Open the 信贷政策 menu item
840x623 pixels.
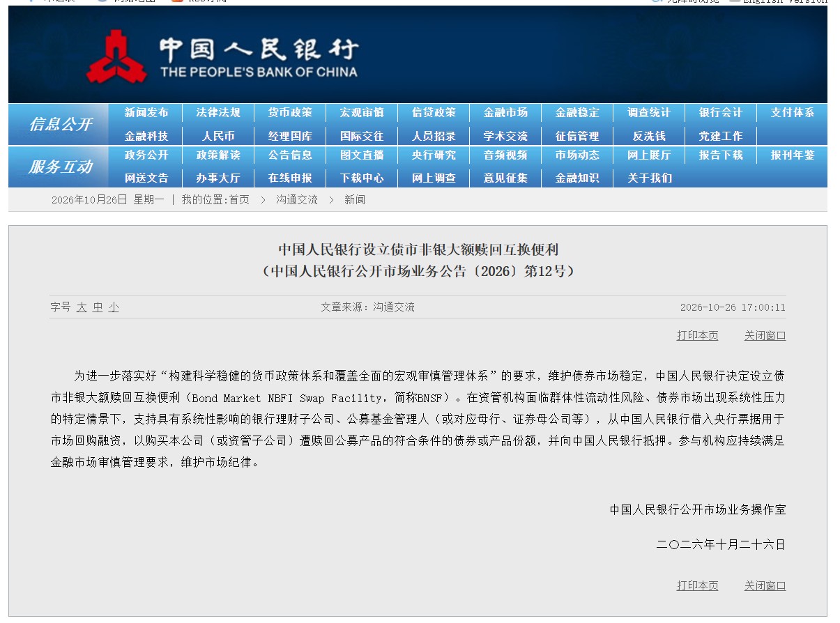pyautogui.click(x=434, y=113)
